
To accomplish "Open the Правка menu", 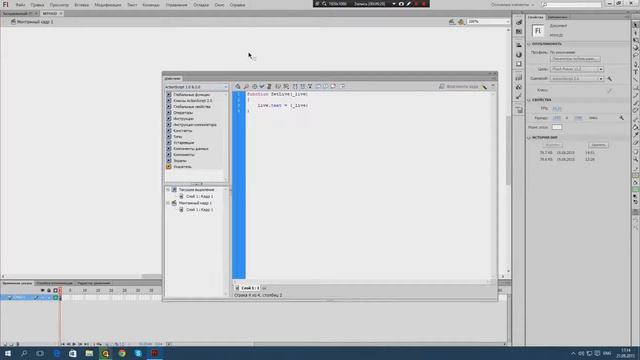I will tap(37, 5).
